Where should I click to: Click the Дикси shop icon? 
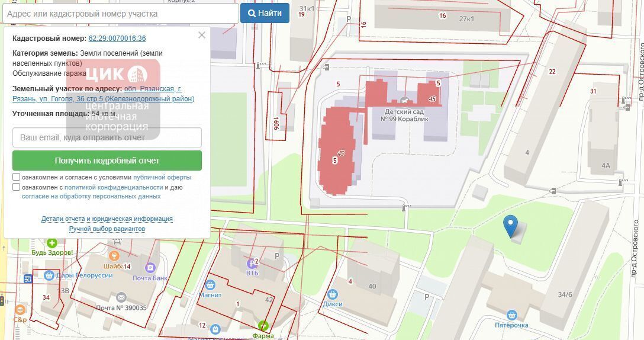coord(333,294)
